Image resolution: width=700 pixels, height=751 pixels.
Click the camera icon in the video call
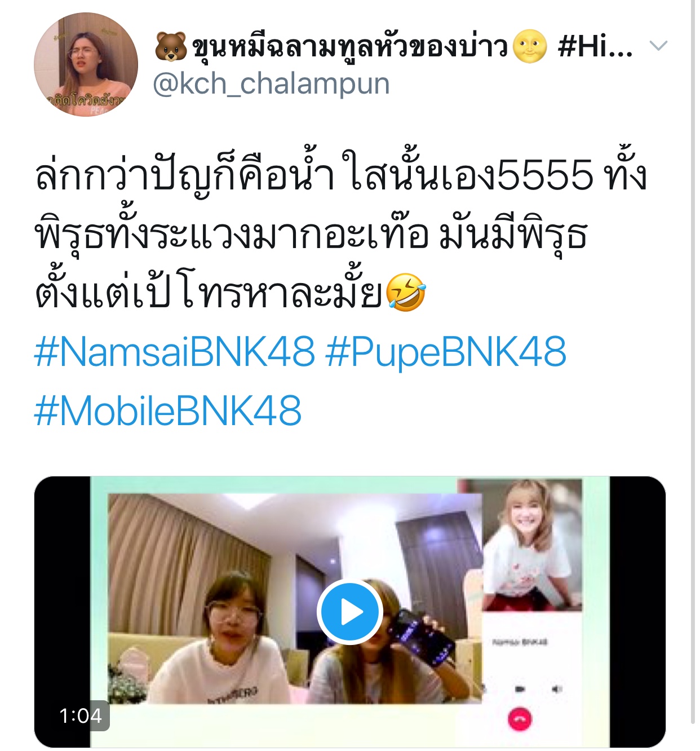tap(520, 689)
